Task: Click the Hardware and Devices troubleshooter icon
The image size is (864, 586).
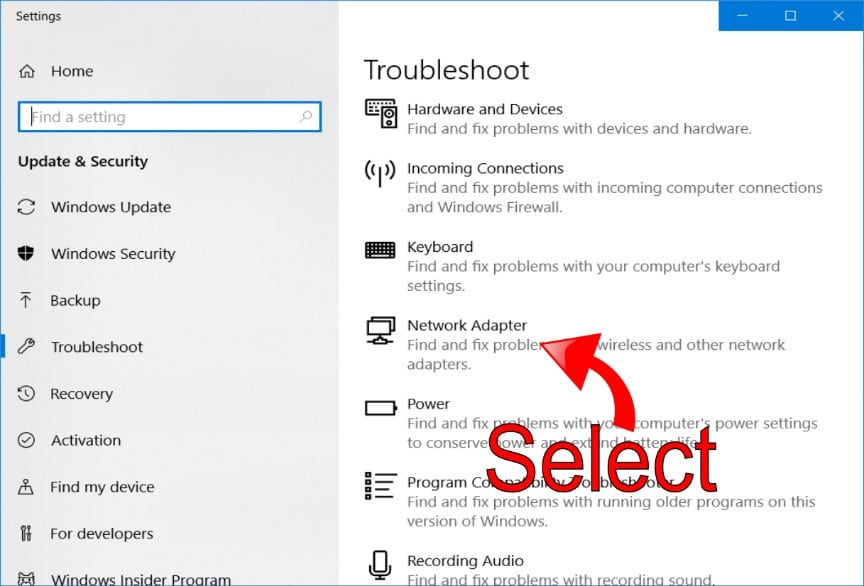Action: 381,114
